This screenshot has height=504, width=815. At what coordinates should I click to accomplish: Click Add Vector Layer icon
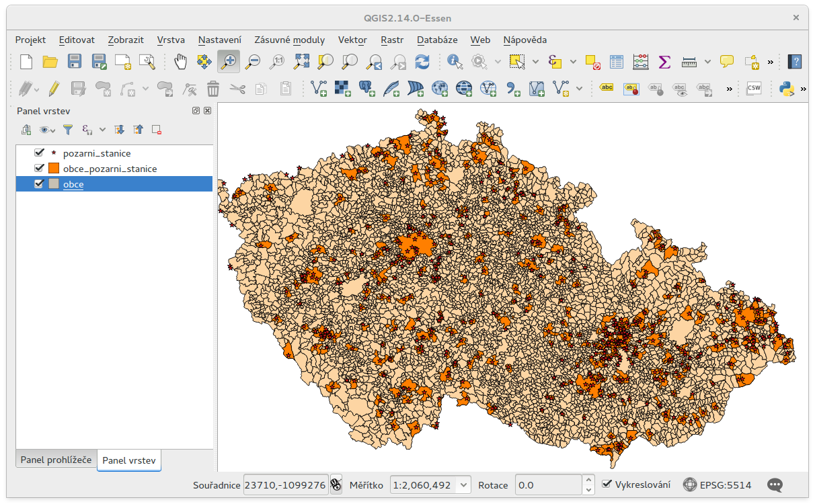click(319, 88)
